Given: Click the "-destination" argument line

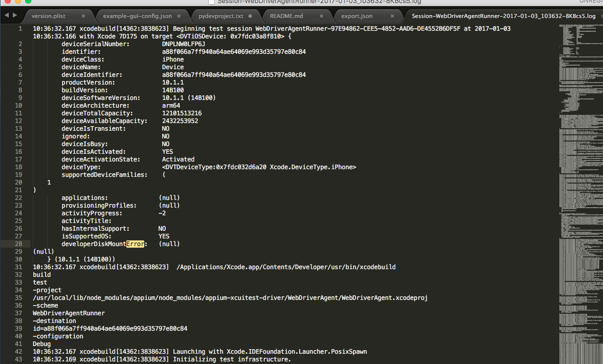Looking at the screenshot, I should tap(54, 321).
